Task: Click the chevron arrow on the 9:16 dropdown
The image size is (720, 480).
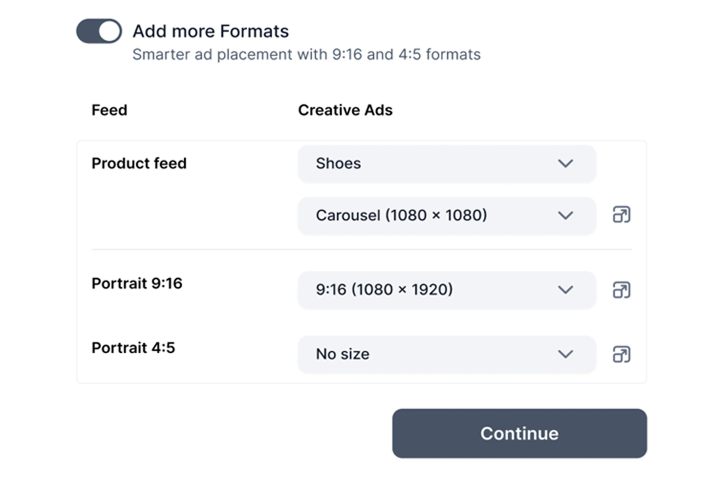Action: [x=565, y=290]
